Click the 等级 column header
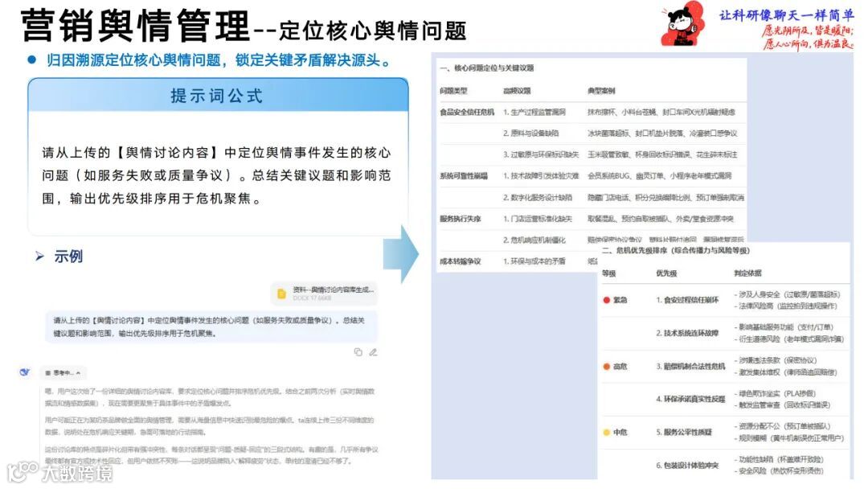 (x=609, y=273)
